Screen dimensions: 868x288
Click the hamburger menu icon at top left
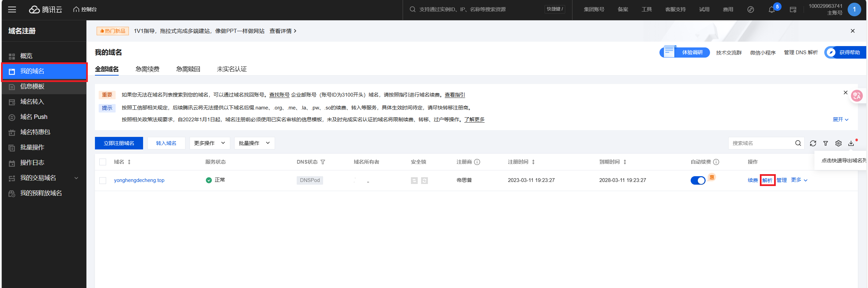(x=12, y=9)
